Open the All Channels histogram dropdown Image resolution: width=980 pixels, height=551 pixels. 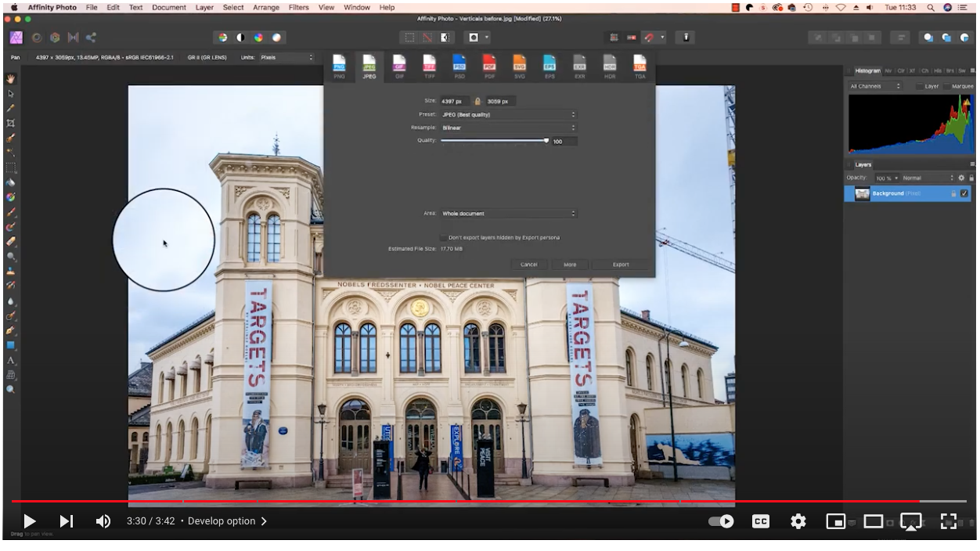(x=875, y=86)
